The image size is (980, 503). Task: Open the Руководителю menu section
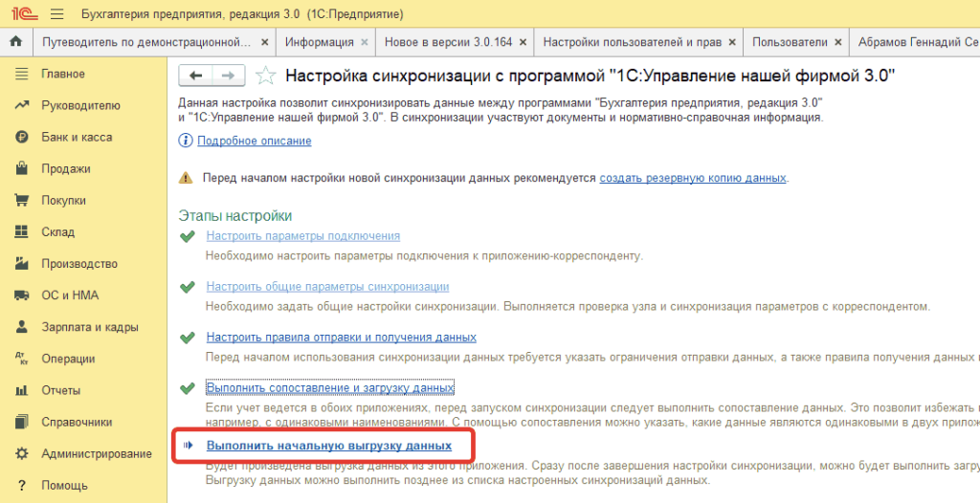pos(80,105)
